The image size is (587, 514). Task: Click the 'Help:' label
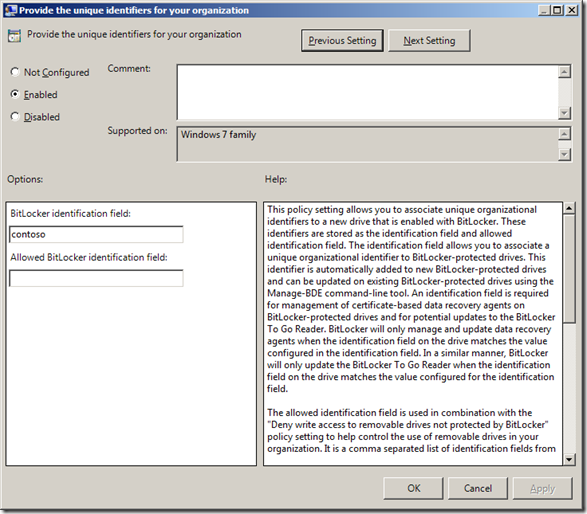276,179
